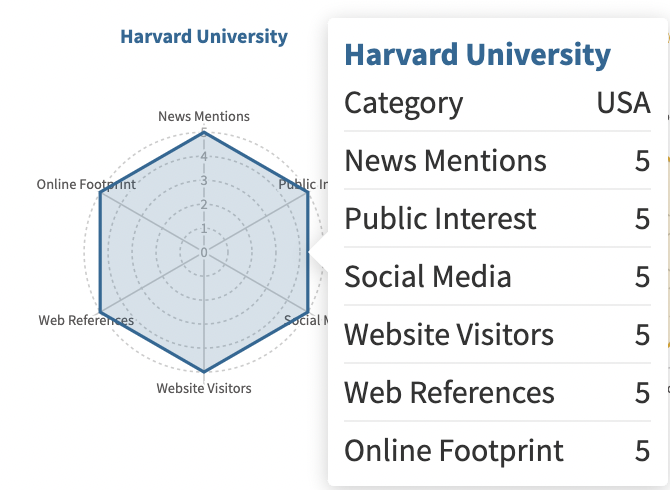Click the Online Footprint row in tooltip
Screen dimensions: 670x490
497,450
